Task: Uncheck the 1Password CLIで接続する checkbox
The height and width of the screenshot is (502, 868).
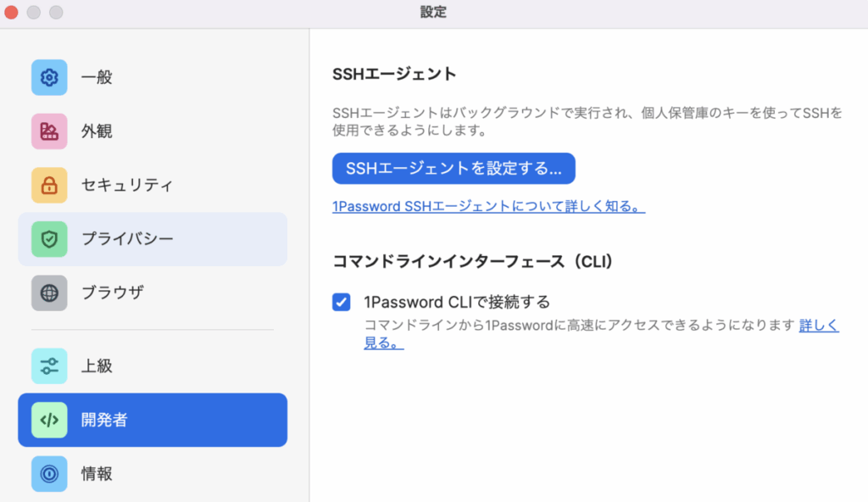Action: [341, 302]
